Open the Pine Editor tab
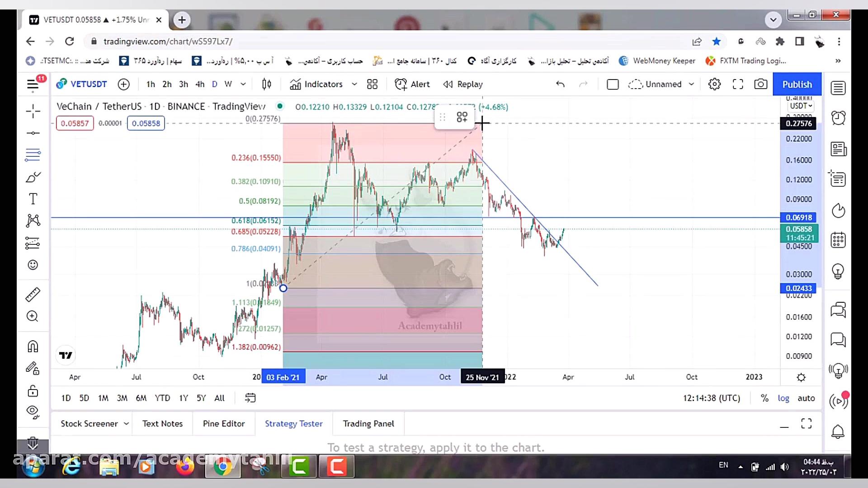Image resolution: width=868 pixels, height=488 pixels. coord(224,424)
